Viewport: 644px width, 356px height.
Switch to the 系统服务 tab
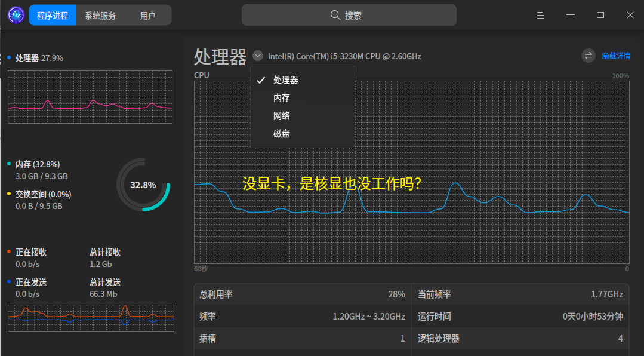[x=100, y=15]
